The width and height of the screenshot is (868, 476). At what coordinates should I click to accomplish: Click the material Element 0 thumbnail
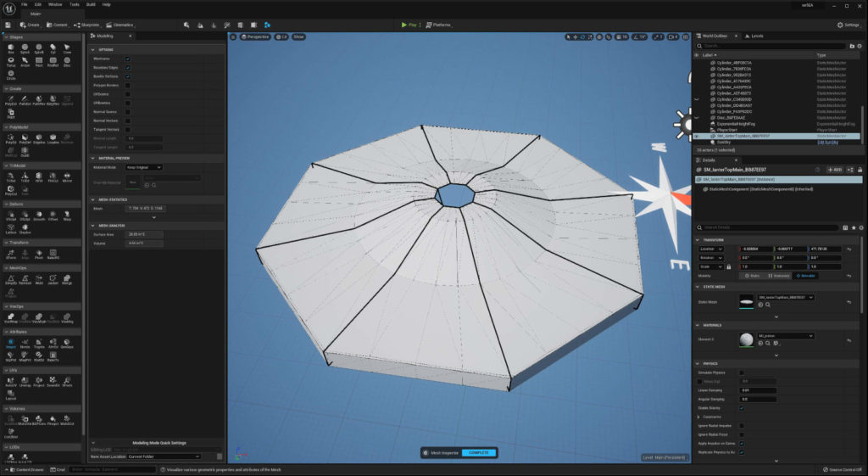click(x=746, y=339)
